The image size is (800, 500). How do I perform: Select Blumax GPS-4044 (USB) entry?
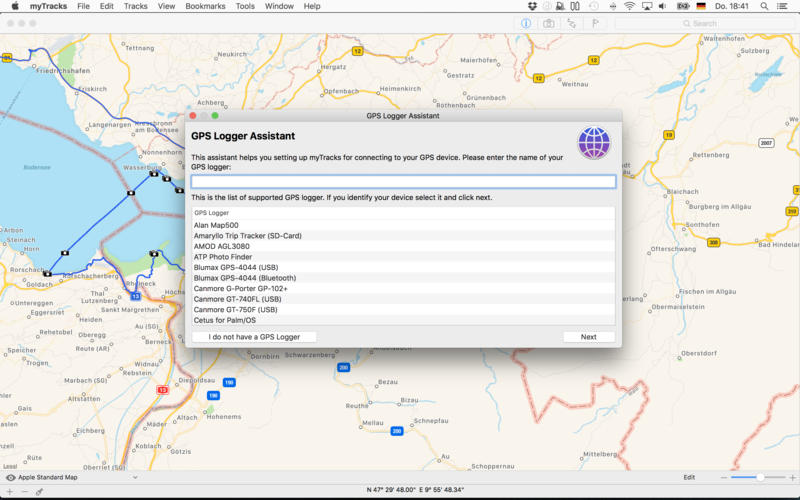click(x=403, y=267)
